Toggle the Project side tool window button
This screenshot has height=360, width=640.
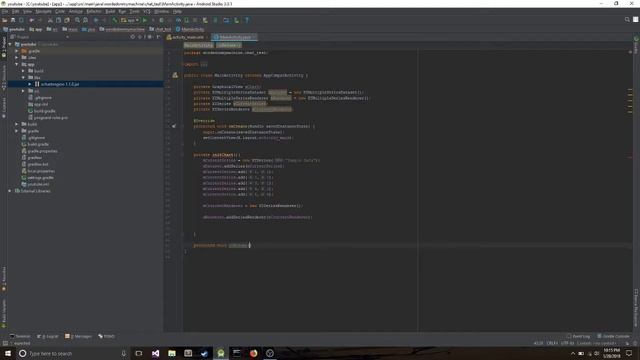point(4,47)
